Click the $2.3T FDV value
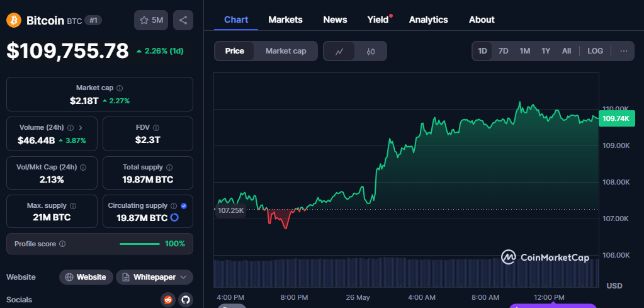Screen dimensions: 644x308 click(148, 140)
